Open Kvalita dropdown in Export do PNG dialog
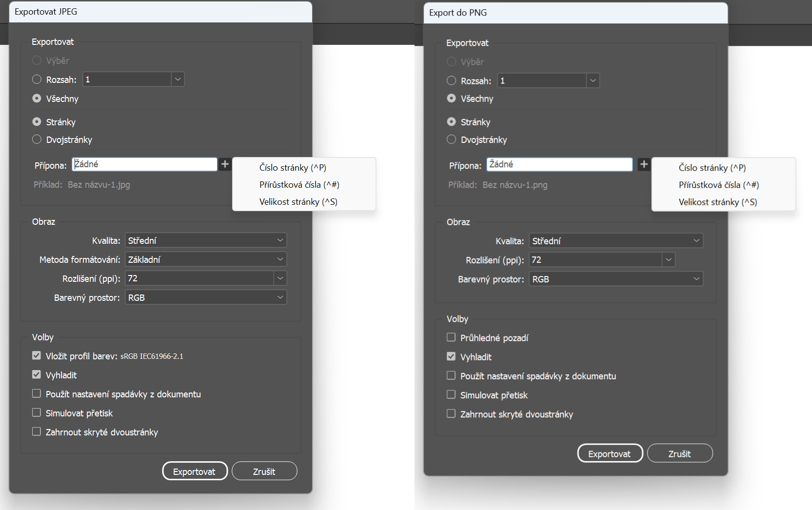The height and width of the screenshot is (510, 812). point(616,241)
